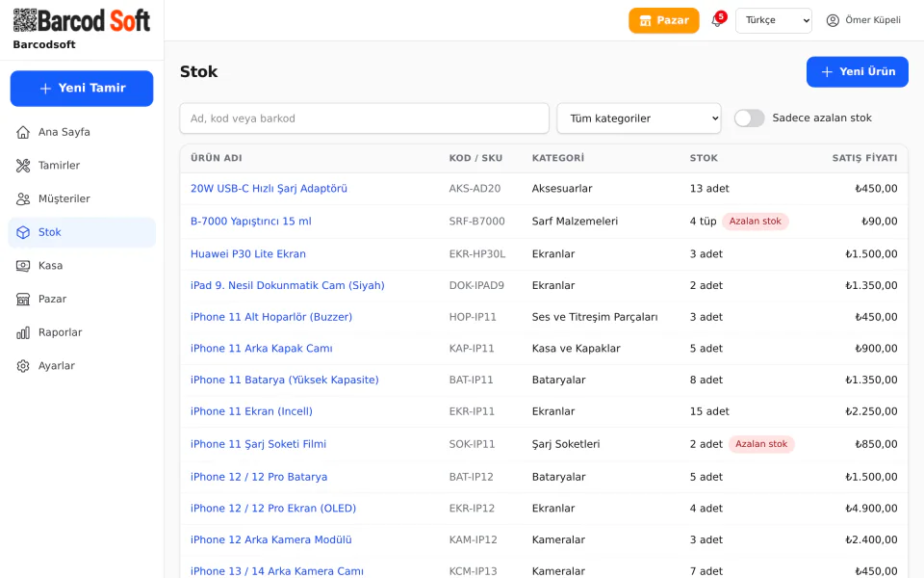Go to Ana Sayfa in sidebar

[x=82, y=132]
